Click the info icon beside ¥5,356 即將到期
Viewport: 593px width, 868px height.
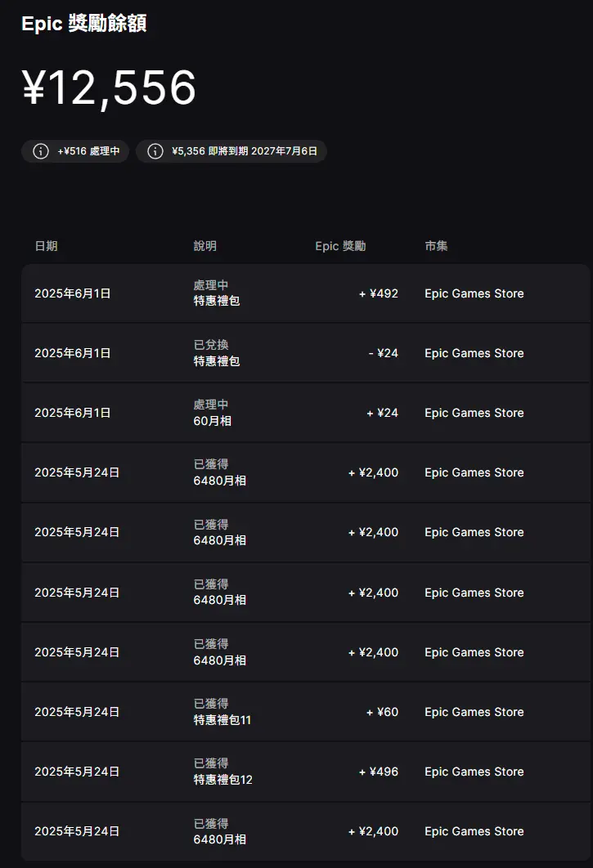pyautogui.click(x=155, y=151)
